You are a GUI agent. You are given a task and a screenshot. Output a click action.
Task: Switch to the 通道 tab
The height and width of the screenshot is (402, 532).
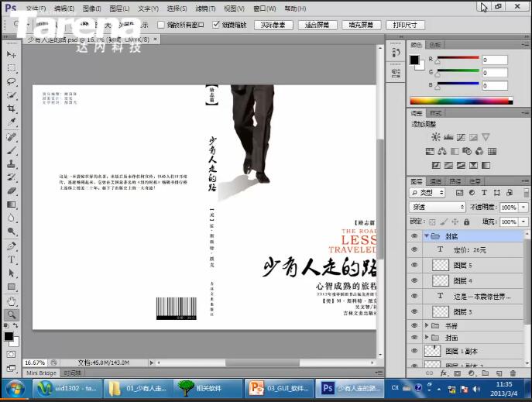click(435, 181)
